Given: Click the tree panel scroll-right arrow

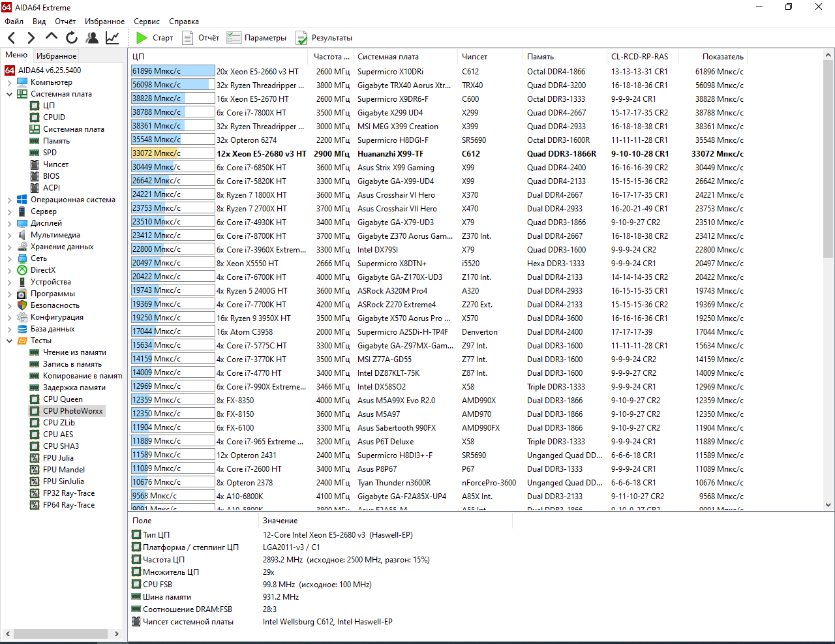Looking at the screenshot, I should pyautogui.click(x=117, y=634).
